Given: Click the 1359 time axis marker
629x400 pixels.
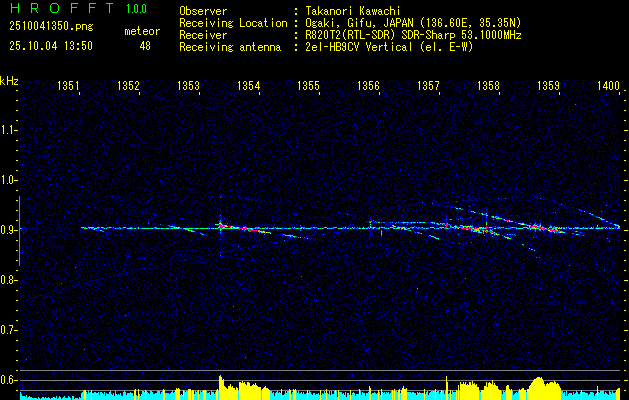Looking at the screenshot, I should click(x=548, y=85).
